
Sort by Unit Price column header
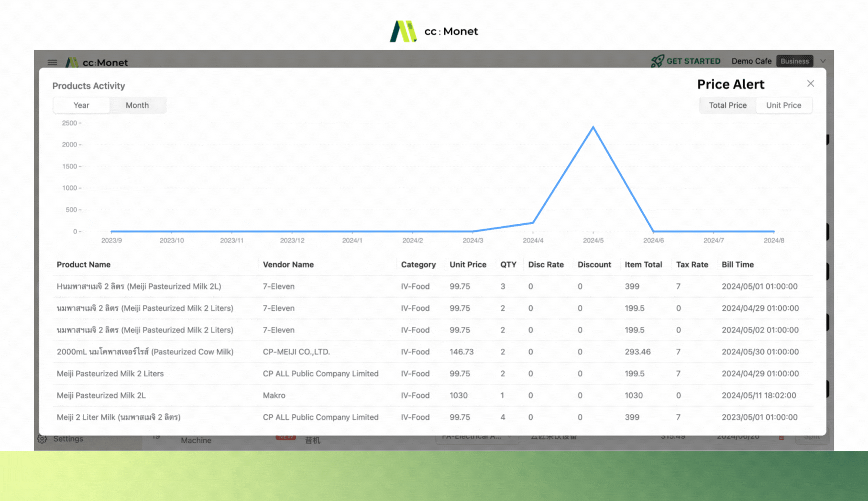coord(468,264)
